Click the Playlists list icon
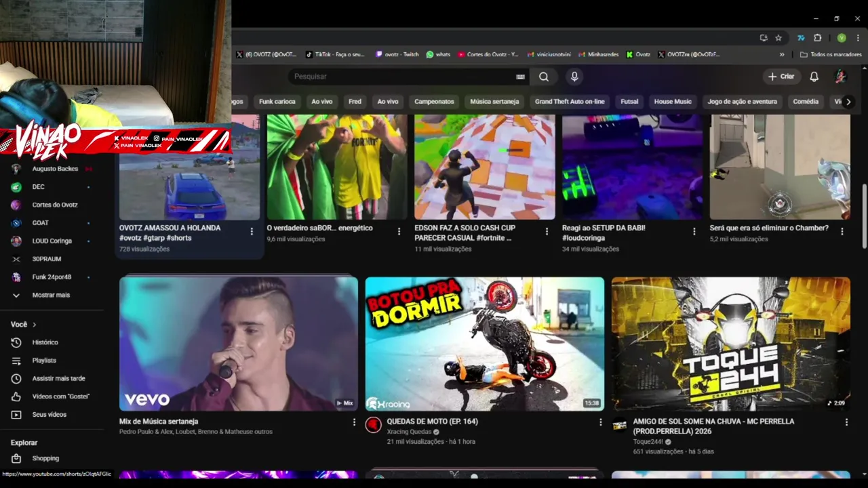The image size is (868, 488). [x=16, y=361]
